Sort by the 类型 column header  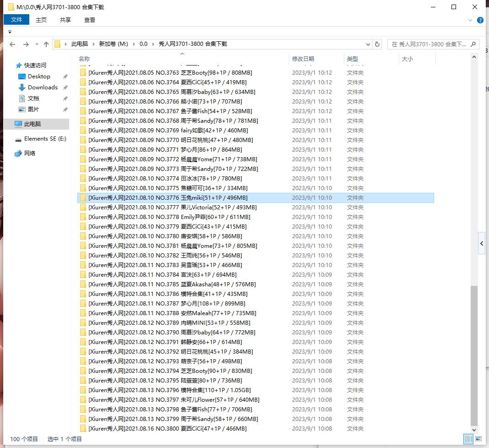tap(353, 59)
